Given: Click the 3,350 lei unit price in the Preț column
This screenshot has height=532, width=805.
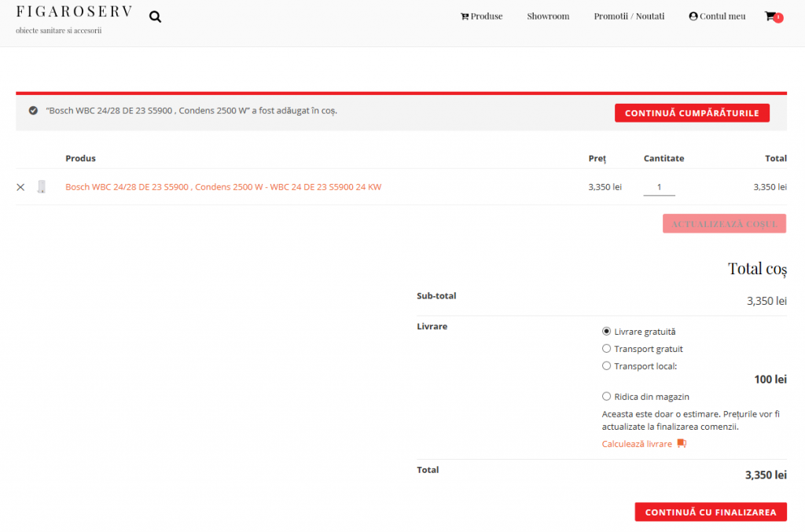Looking at the screenshot, I should point(605,187).
